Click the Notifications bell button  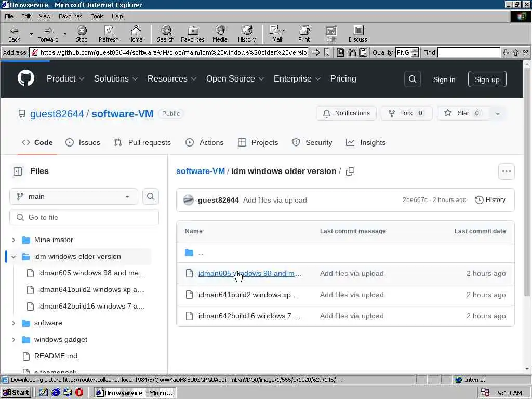346,113
